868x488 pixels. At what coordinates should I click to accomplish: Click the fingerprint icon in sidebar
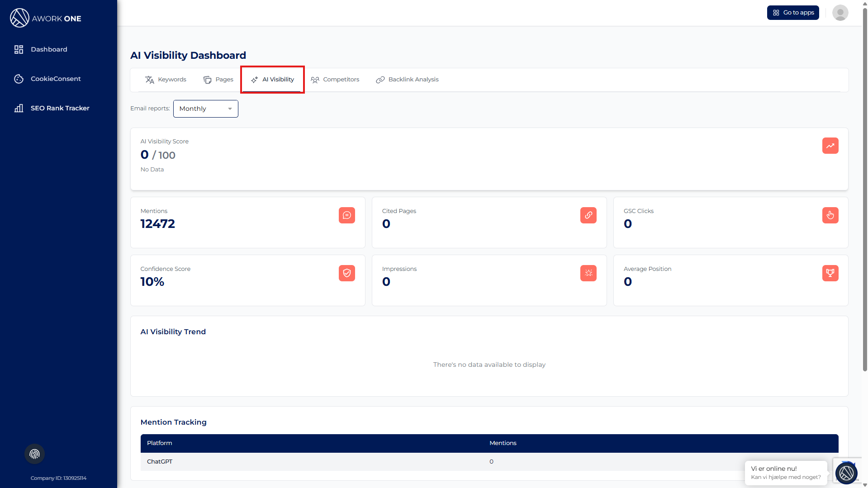click(x=34, y=454)
